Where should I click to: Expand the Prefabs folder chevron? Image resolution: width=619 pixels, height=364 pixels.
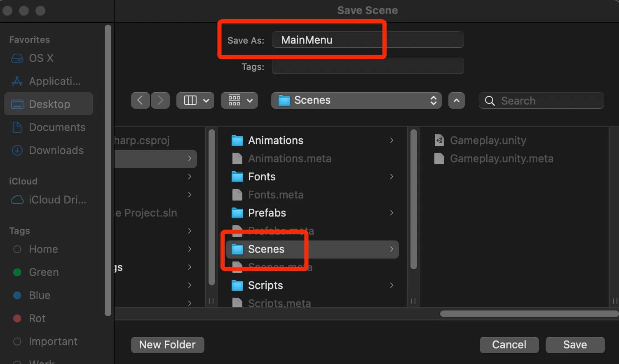[392, 213]
